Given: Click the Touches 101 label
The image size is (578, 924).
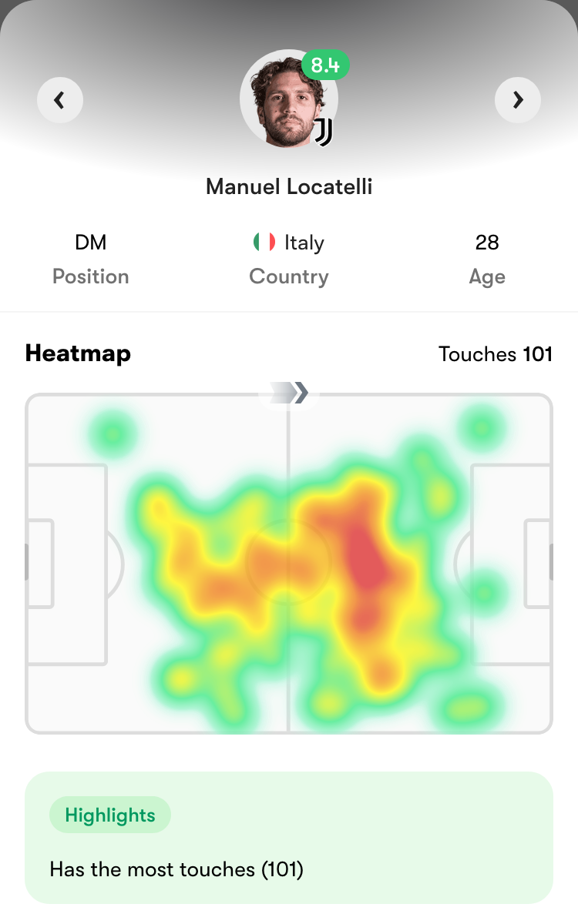Looking at the screenshot, I should 496,354.
